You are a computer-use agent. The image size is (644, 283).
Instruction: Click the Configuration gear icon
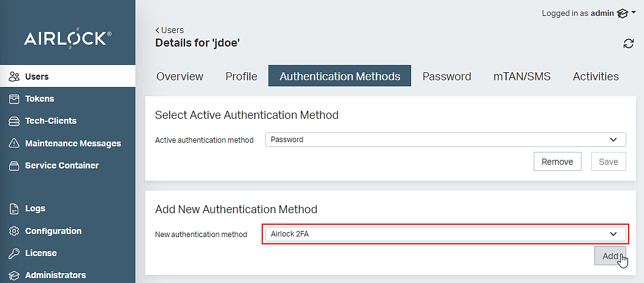(x=15, y=231)
